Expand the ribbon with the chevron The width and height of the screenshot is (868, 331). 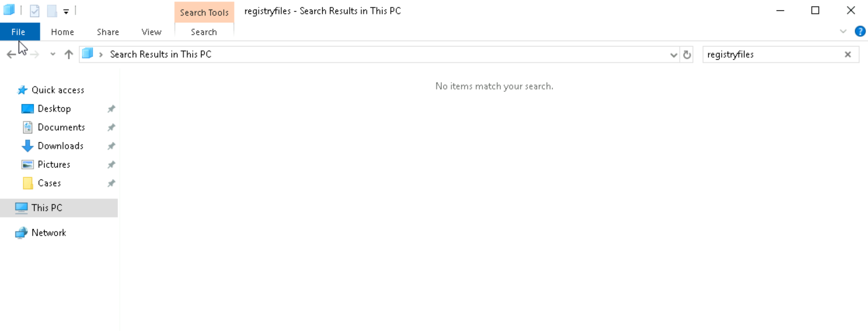[x=843, y=31]
